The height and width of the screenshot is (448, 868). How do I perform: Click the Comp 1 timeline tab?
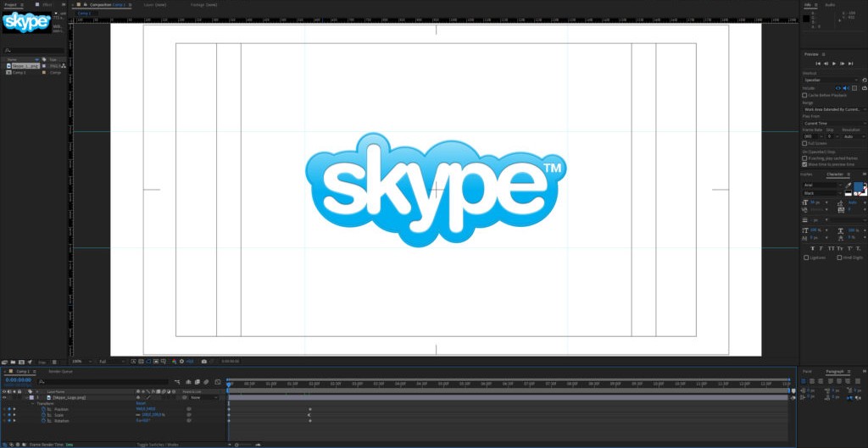pyautogui.click(x=23, y=372)
